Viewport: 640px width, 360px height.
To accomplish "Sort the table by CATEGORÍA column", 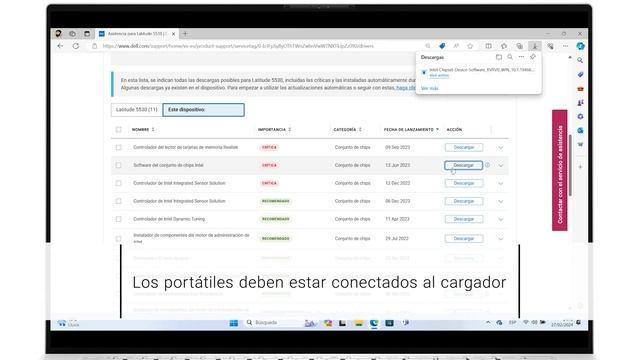I will click(x=347, y=129).
